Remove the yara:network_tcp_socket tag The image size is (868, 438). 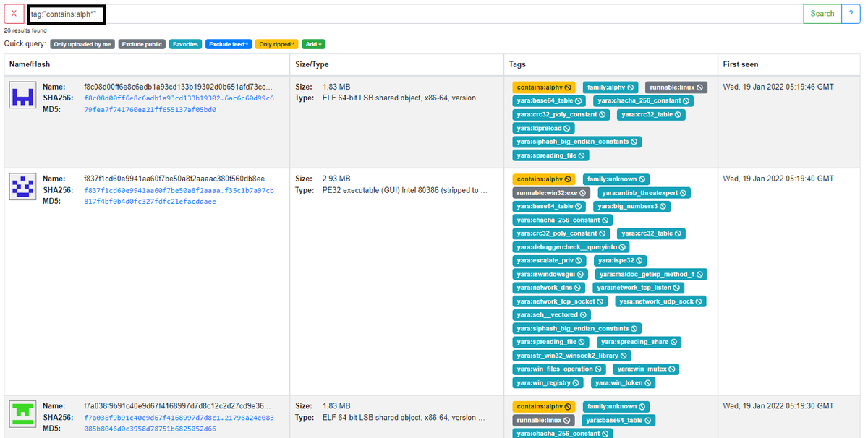tap(602, 301)
